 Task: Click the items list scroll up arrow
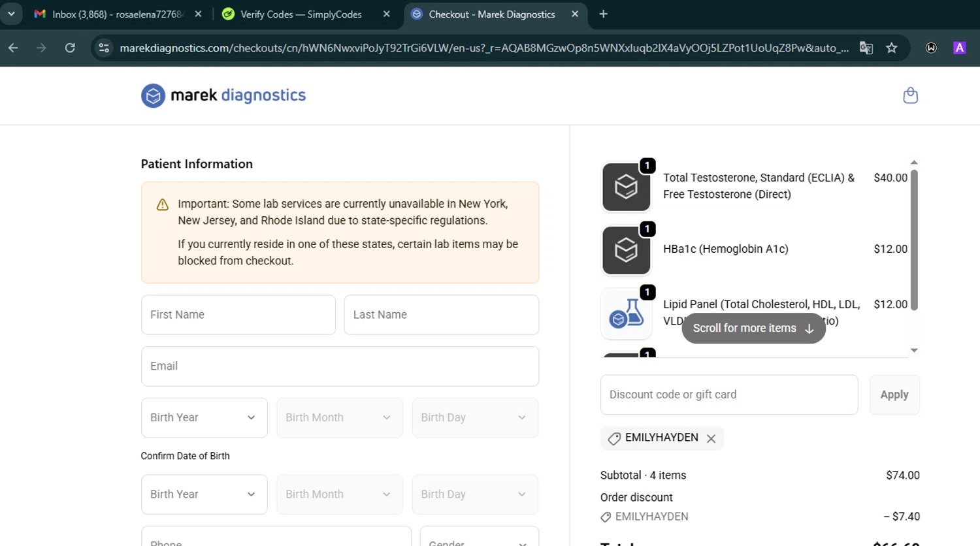point(914,162)
